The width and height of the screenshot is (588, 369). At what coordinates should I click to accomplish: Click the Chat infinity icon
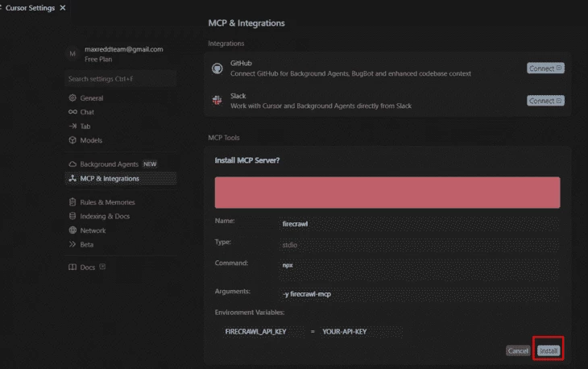point(72,112)
